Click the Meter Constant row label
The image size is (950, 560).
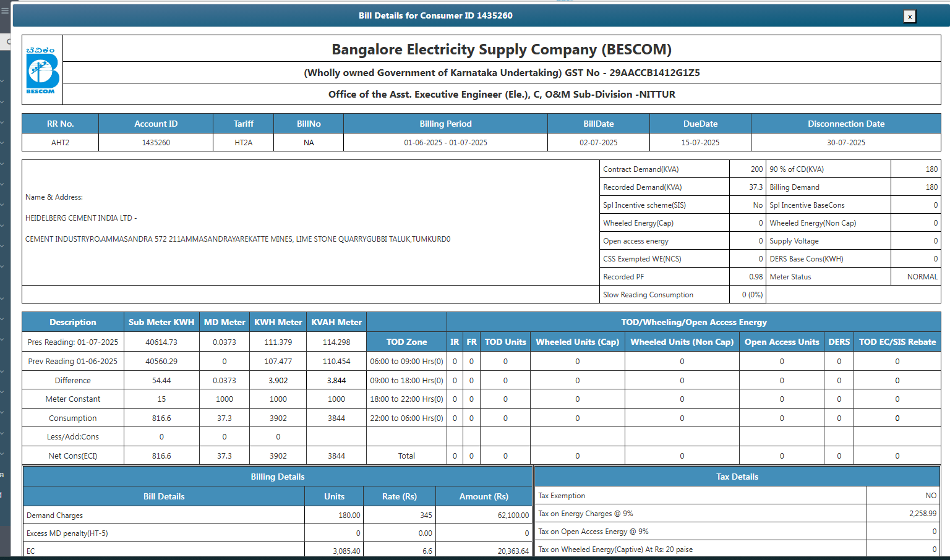click(73, 399)
